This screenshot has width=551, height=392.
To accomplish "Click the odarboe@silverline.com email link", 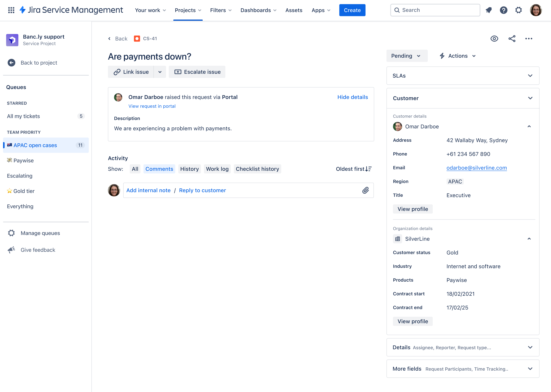I will pyautogui.click(x=477, y=168).
